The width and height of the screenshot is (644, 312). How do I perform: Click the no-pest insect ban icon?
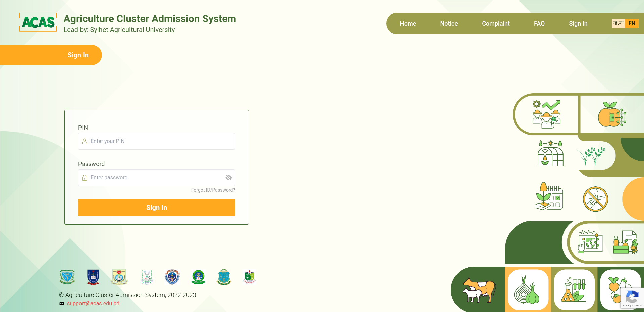point(595,199)
